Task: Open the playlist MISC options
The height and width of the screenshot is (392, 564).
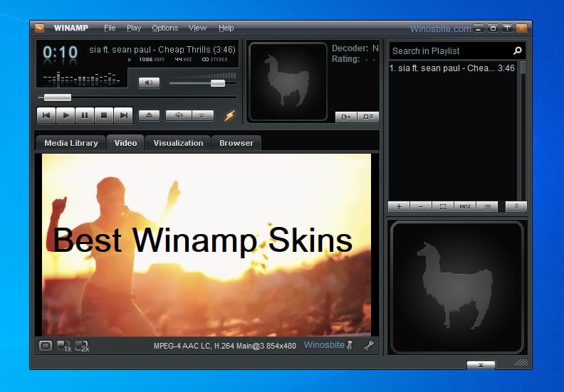Action: click(x=465, y=206)
